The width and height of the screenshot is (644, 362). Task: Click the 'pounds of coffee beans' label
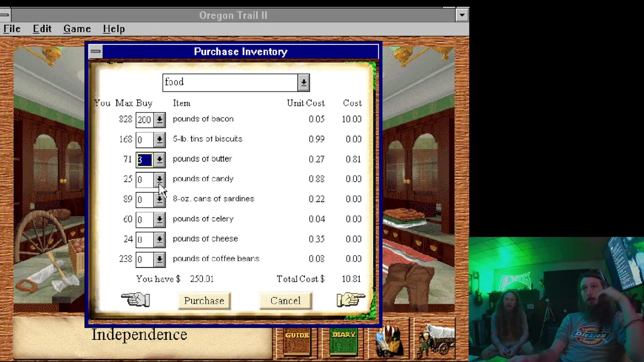(x=216, y=258)
